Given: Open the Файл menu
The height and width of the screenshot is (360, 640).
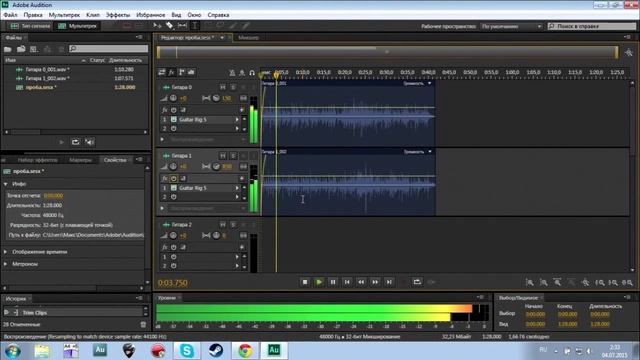Looking at the screenshot, I should (x=10, y=15).
